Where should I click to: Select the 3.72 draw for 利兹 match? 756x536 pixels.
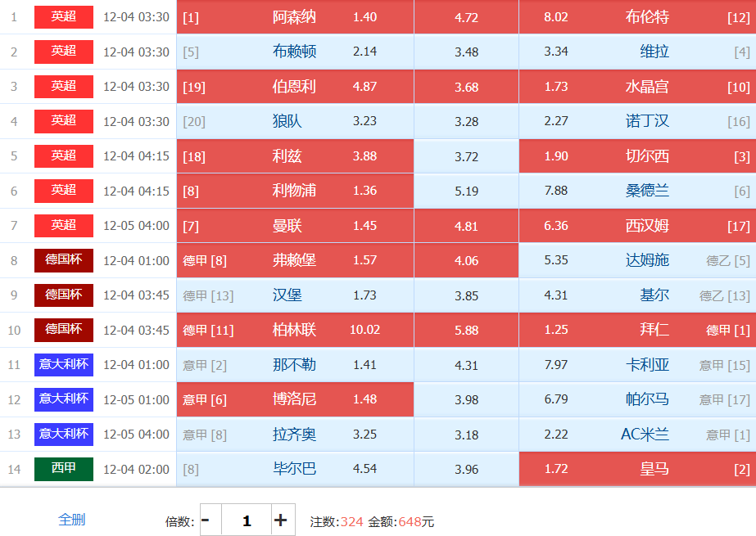point(466,156)
